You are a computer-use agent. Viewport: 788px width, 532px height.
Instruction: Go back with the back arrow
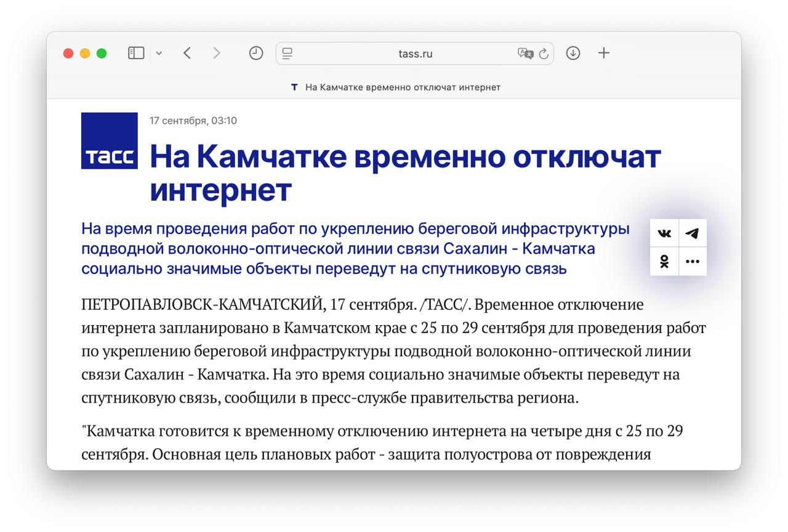[187, 53]
